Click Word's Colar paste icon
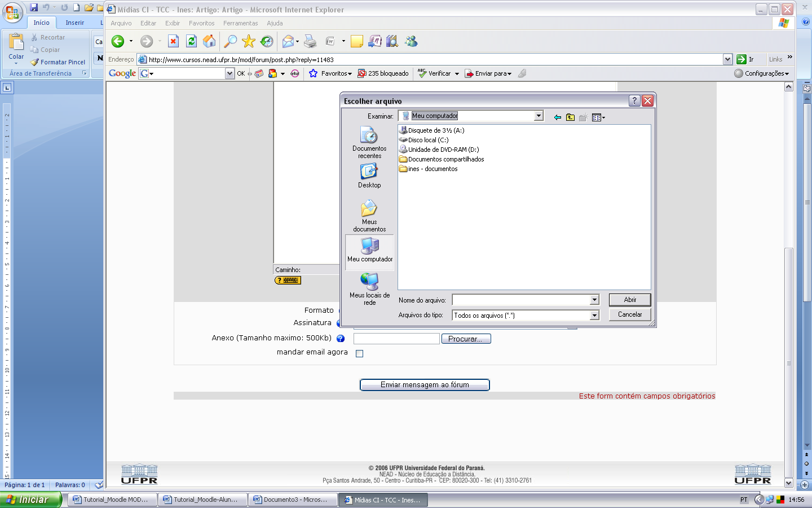812x508 pixels. 16,47
